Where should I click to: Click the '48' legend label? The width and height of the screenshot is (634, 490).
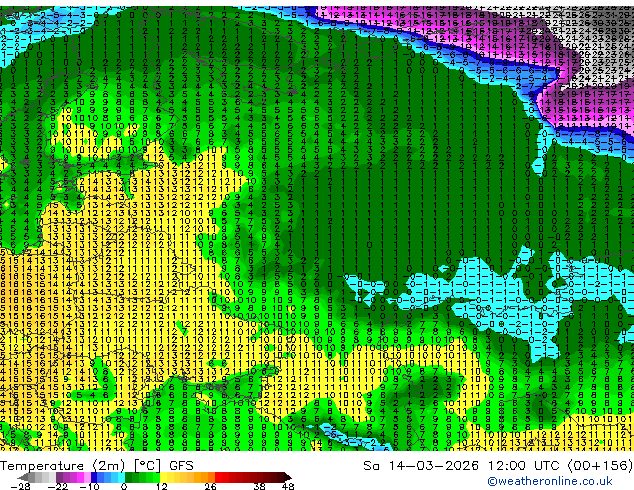point(288,486)
